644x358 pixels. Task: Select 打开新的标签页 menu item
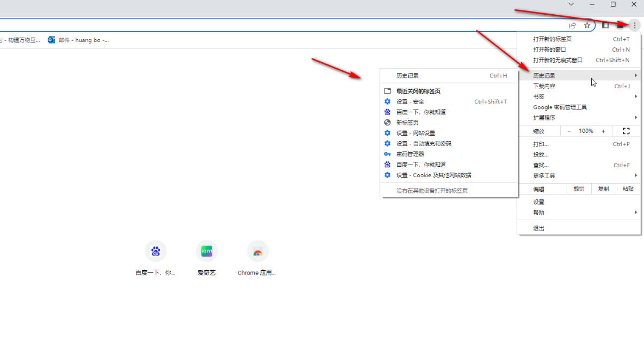(x=579, y=39)
